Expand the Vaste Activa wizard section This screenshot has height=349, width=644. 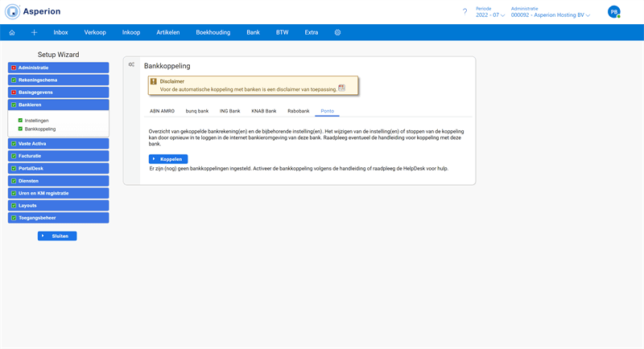pos(58,143)
